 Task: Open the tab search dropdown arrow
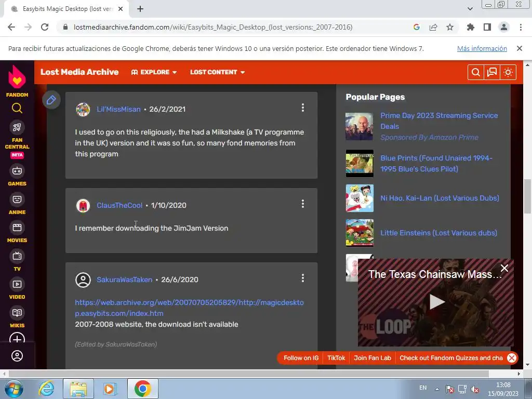click(470, 9)
